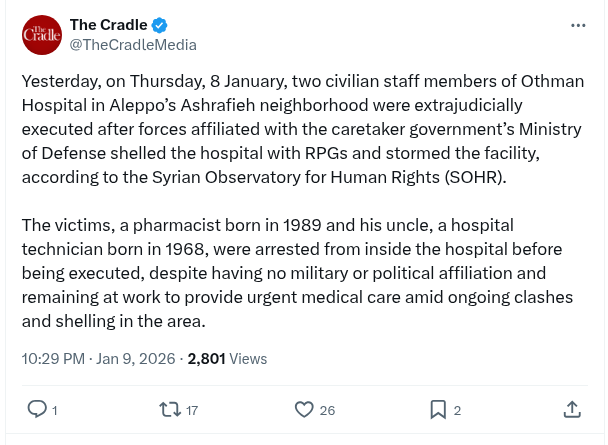Viewport: 608px width, 445px height.
Task: Open the share post upload icon
Action: pyautogui.click(x=572, y=409)
